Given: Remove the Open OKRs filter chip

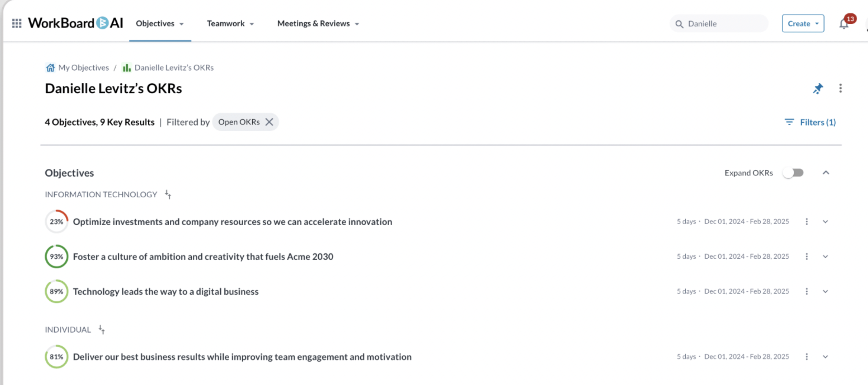Looking at the screenshot, I should tap(269, 122).
